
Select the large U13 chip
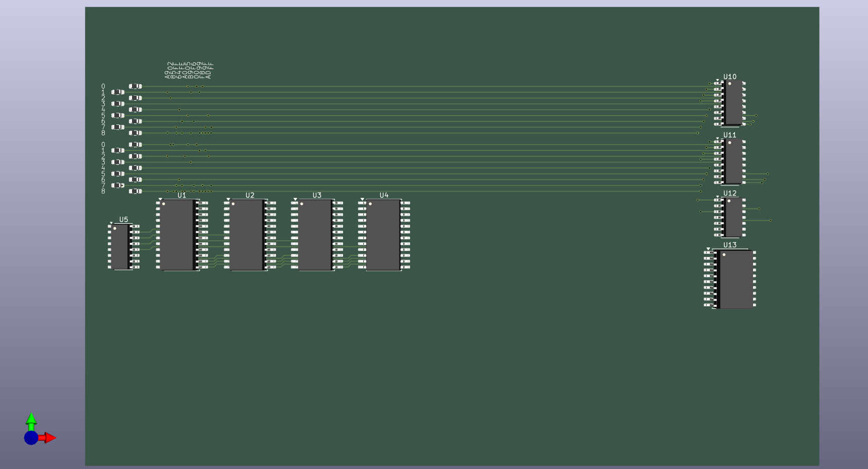[736, 279]
